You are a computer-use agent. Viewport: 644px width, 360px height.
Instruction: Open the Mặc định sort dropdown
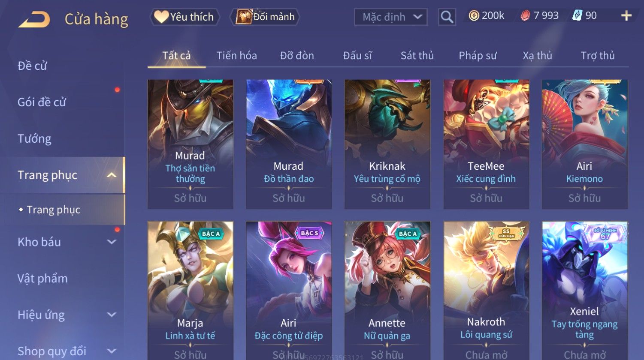click(x=391, y=17)
